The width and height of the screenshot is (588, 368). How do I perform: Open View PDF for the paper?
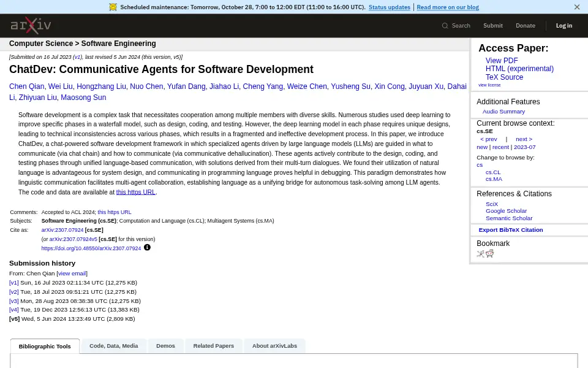(502, 61)
